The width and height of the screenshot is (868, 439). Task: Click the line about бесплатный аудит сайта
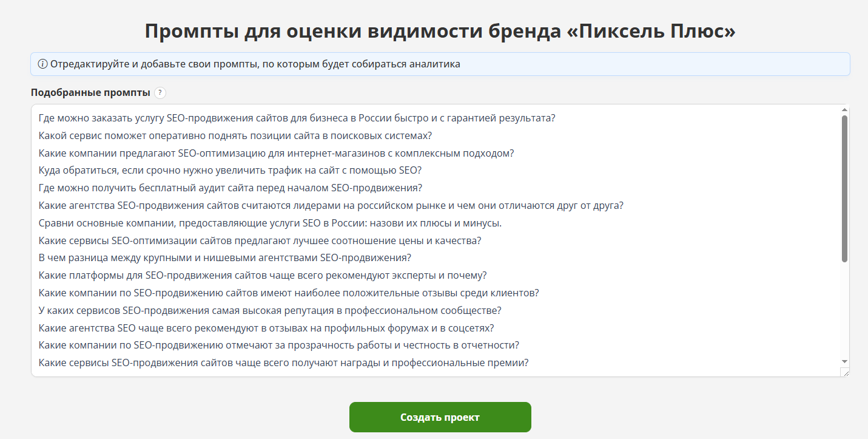pyautogui.click(x=230, y=188)
